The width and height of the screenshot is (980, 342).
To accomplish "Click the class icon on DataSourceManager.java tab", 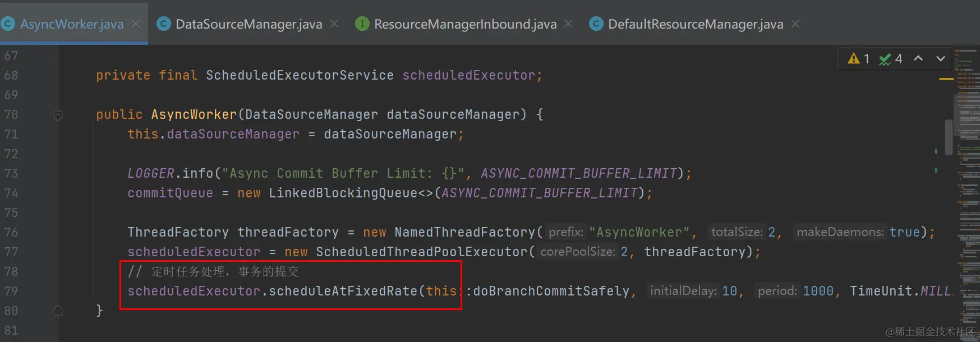I will 163,24.
